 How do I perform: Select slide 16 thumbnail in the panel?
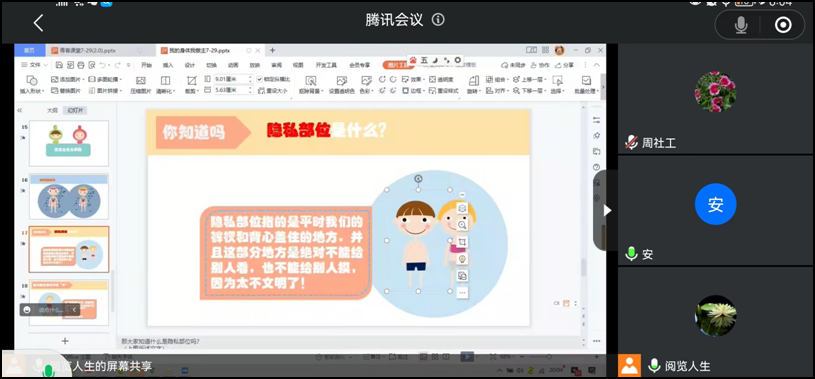(69, 197)
